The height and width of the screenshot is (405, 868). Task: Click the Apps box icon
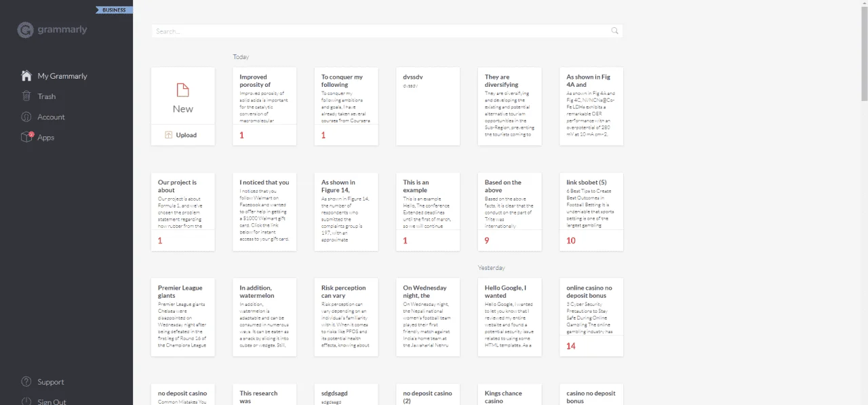[26, 137]
